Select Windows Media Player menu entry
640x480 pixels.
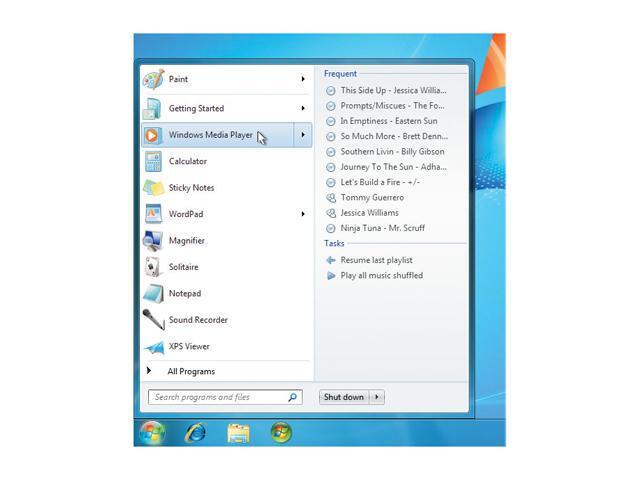[x=210, y=135]
